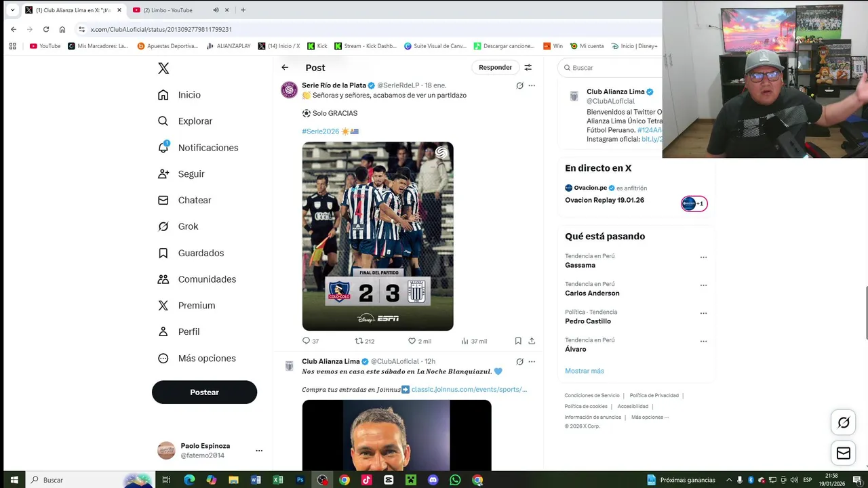This screenshot has width=868, height=488.
Task: Click repost icon showing 212
Action: (x=365, y=341)
